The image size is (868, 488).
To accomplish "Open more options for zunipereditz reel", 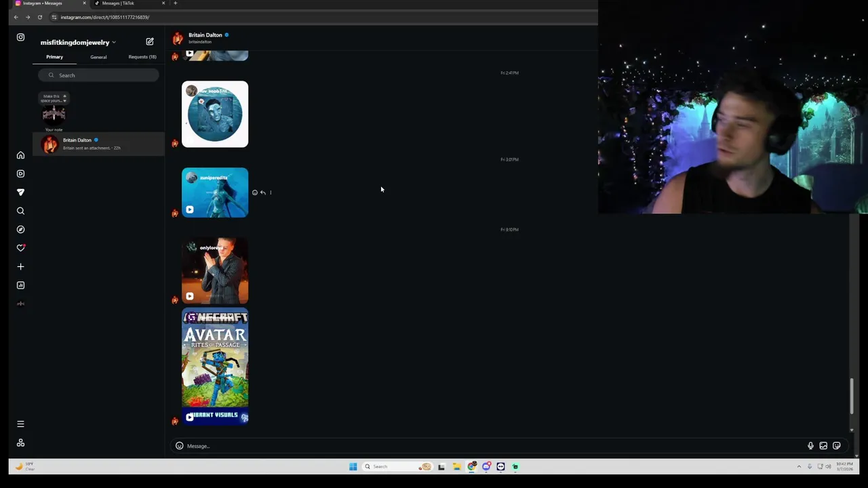I will (271, 192).
